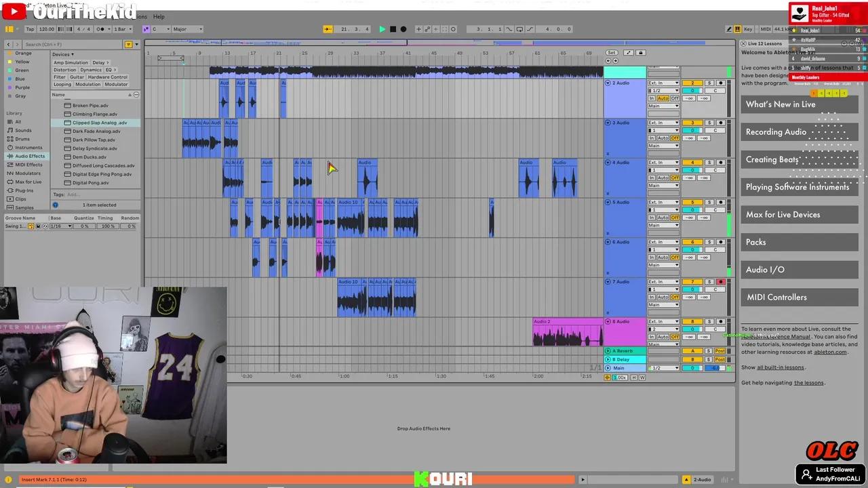This screenshot has height=488, width=868.
Task: Toggle the Automation Arm button
Action: click(427, 29)
